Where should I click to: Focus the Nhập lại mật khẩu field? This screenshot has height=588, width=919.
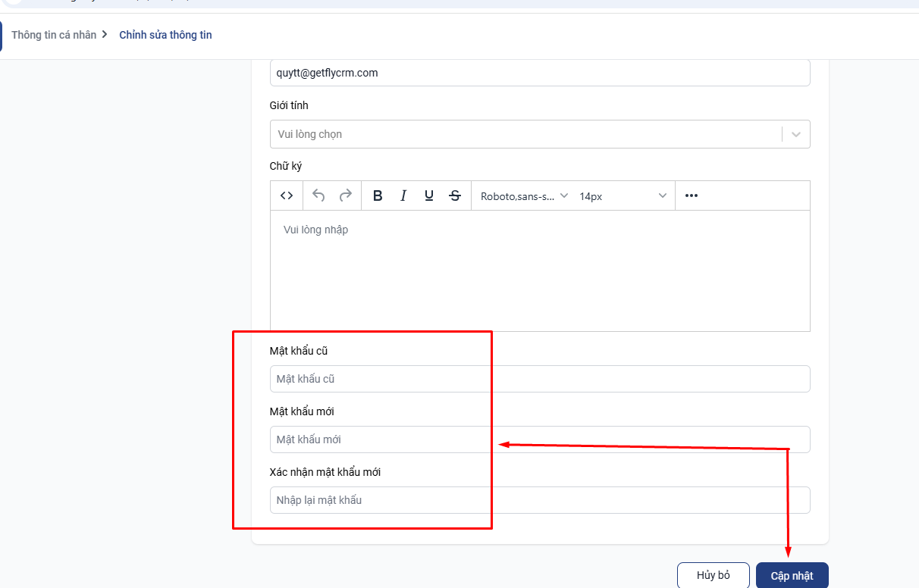coord(539,500)
